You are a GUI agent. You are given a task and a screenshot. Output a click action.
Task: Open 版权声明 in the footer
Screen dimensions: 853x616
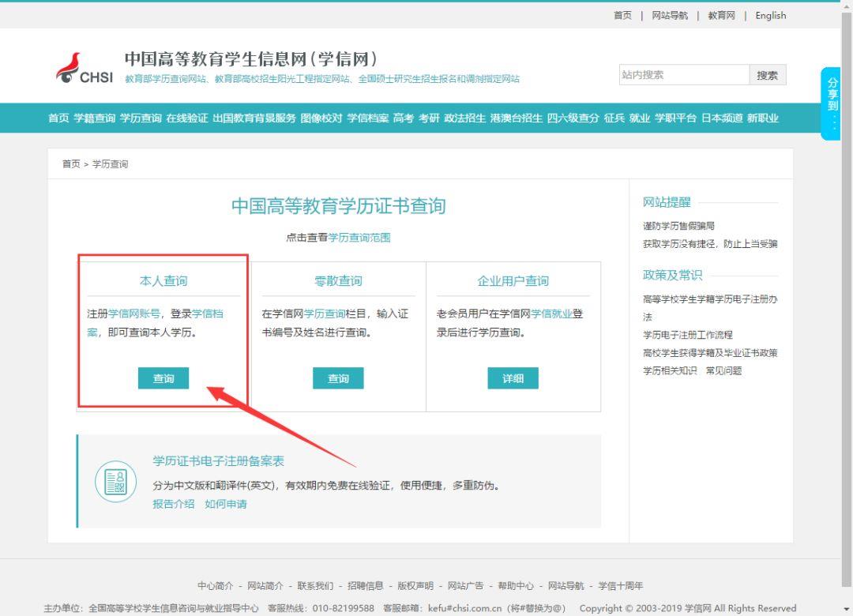(x=415, y=585)
